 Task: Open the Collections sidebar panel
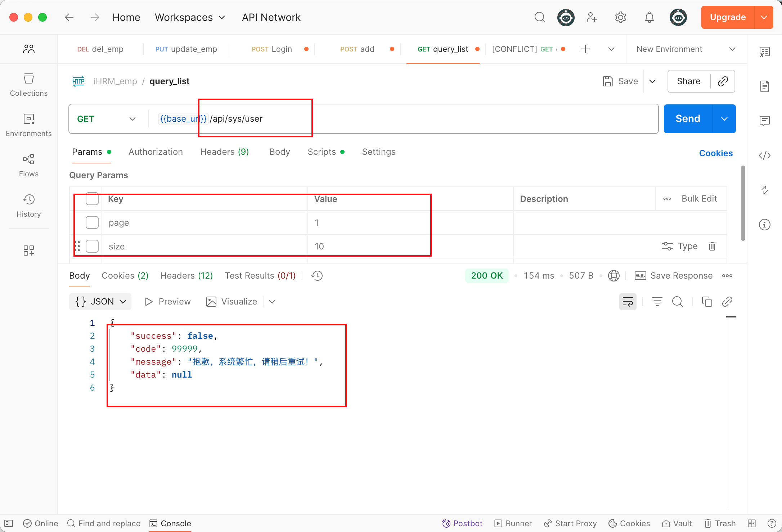tap(28, 85)
